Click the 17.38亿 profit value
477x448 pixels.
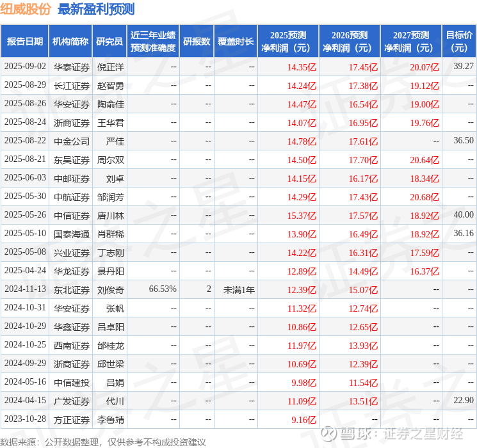(363, 86)
